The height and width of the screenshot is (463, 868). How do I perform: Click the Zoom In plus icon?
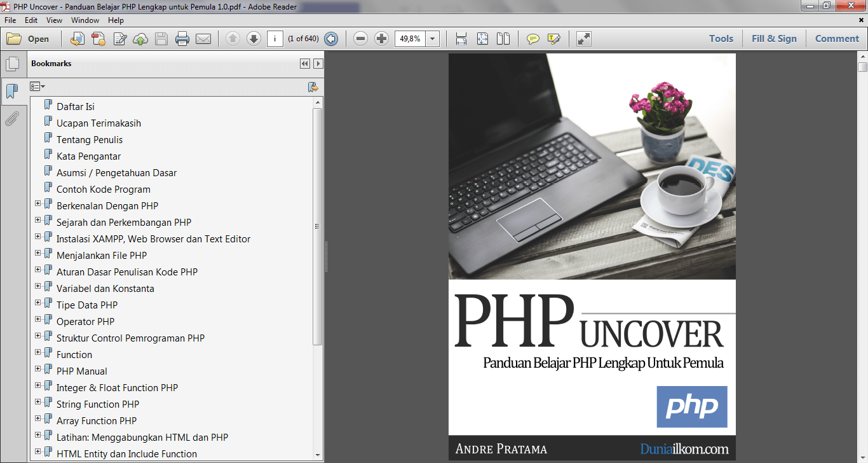coord(381,39)
